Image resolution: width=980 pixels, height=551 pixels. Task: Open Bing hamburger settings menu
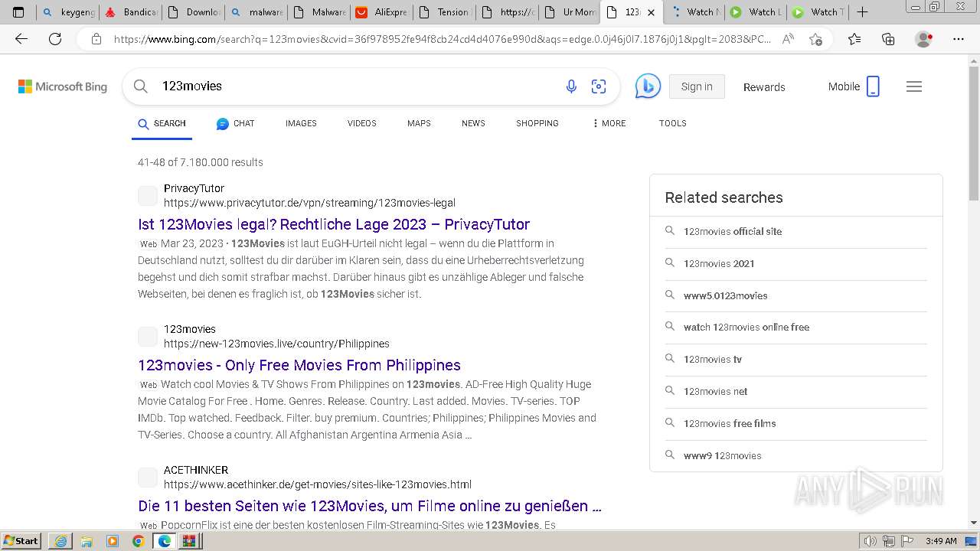(914, 86)
